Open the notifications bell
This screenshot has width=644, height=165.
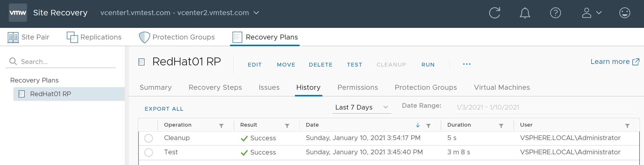point(525,13)
